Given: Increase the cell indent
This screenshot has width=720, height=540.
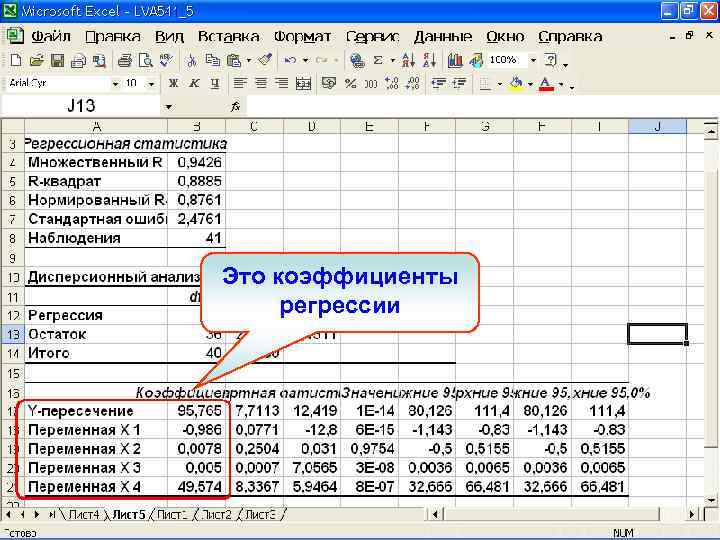Looking at the screenshot, I should [460, 83].
